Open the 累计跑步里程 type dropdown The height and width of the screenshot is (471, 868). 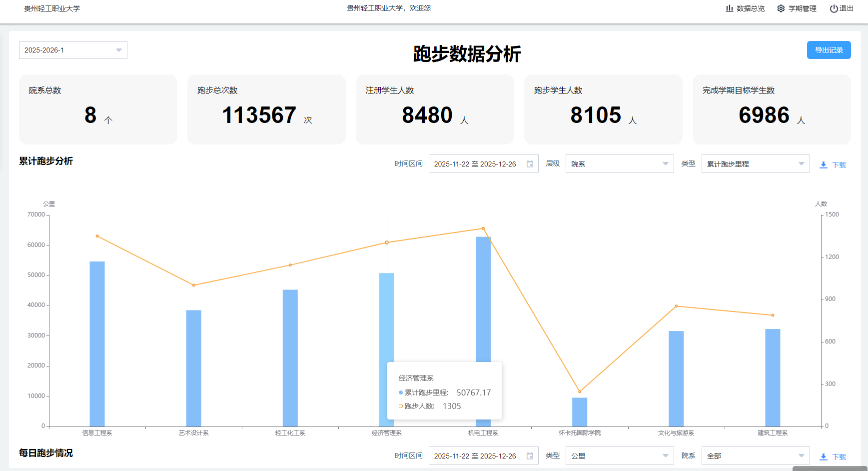point(755,164)
